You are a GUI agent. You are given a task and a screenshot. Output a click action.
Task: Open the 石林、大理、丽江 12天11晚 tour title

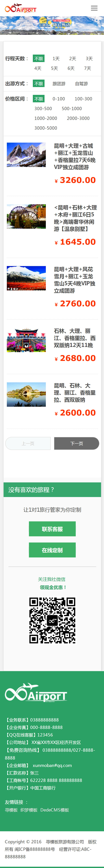[x=75, y=338]
